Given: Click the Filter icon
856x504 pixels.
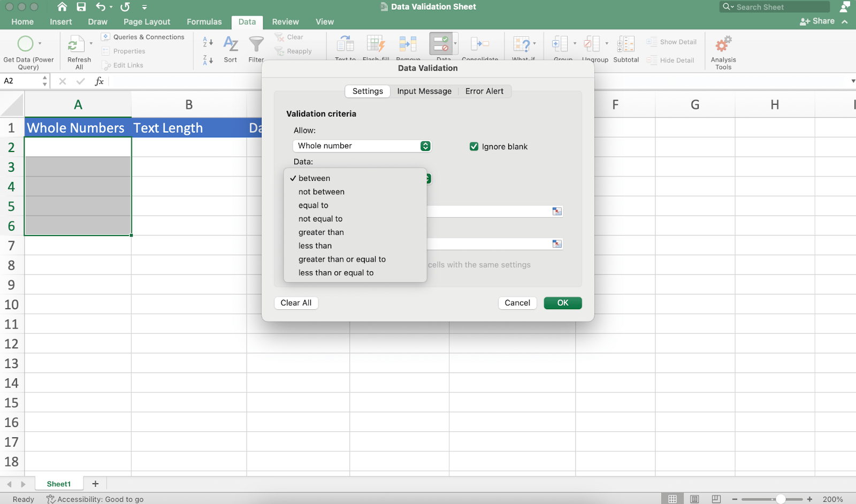Looking at the screenshot, I should (x=256, y=45).
